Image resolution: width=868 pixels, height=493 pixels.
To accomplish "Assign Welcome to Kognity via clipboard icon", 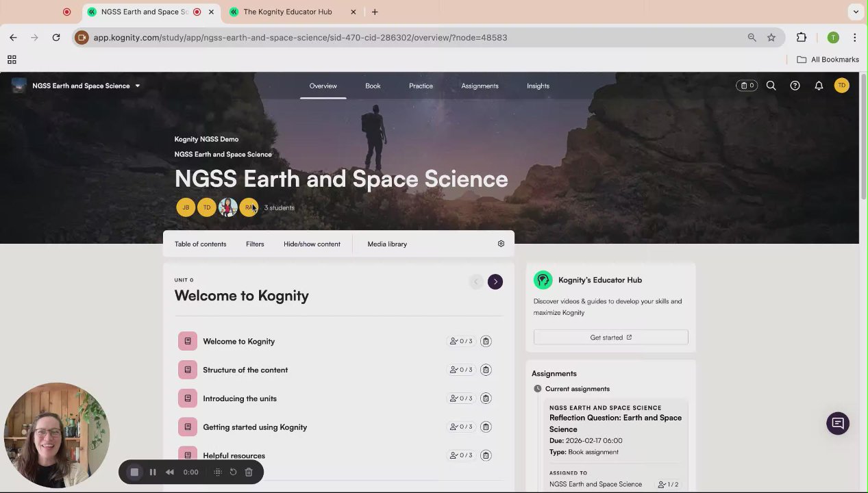I will 486,341.
